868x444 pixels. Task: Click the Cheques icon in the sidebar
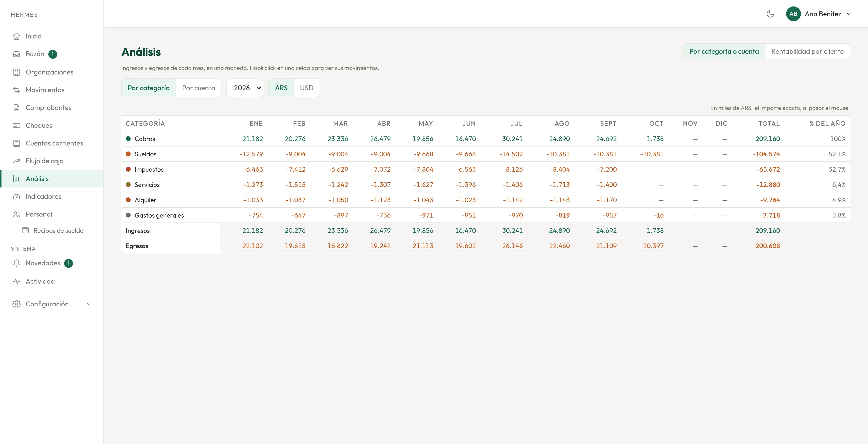17,125
